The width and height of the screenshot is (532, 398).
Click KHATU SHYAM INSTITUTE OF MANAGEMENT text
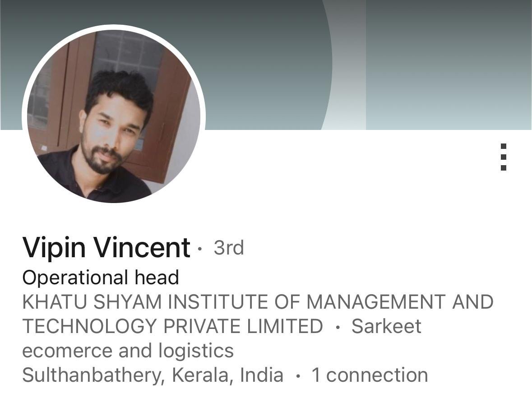[x=234, y=302]
